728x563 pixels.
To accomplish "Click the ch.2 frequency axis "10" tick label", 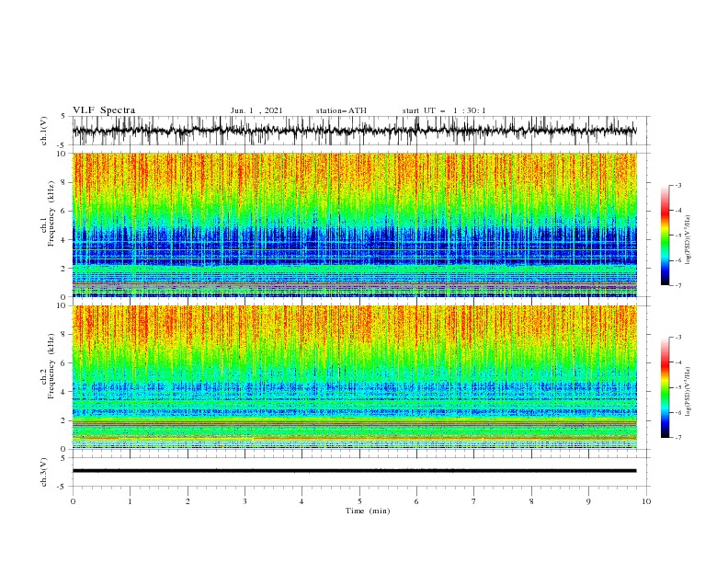I will tap(61, 305).
